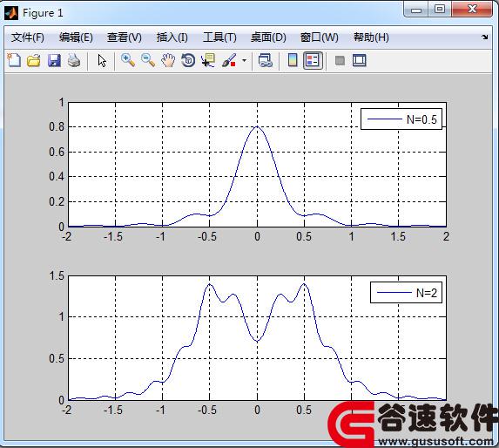Select the Zoom In magnifier tool
Viewport: 499px width, 448px height.
click(128, 60)
